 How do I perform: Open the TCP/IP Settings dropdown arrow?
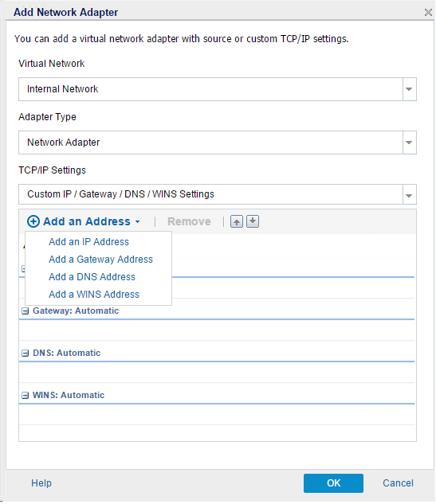409,195
